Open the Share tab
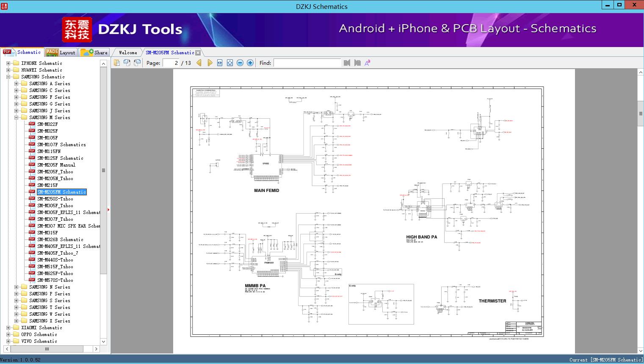 click(x=94, y=53)
